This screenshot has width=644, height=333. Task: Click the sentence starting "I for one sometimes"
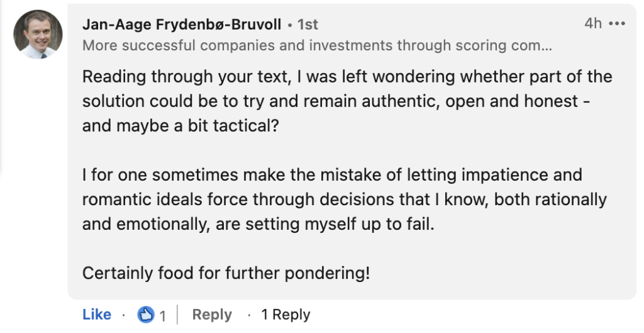click(332, 174)
